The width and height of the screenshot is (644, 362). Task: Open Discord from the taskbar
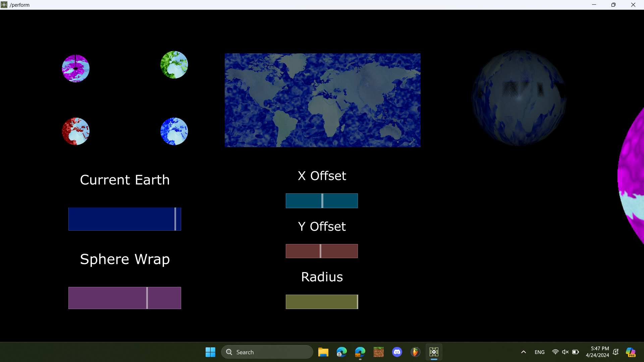tap(397, 352)
